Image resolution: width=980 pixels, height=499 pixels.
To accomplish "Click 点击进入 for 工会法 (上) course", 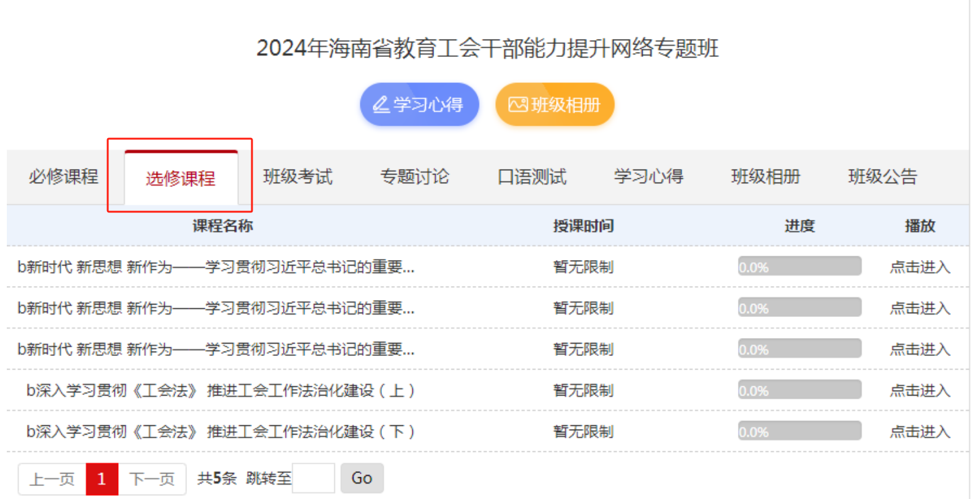I will point(919,391).
